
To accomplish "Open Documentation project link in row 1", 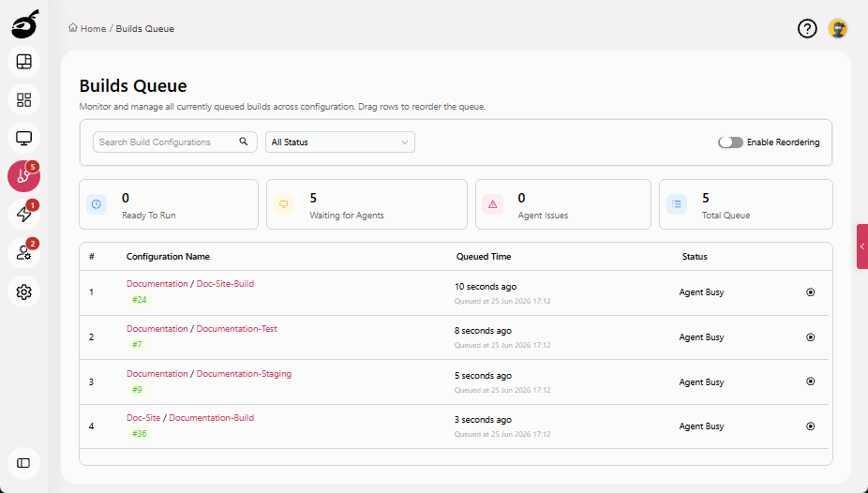I will [x=157, y=283].
